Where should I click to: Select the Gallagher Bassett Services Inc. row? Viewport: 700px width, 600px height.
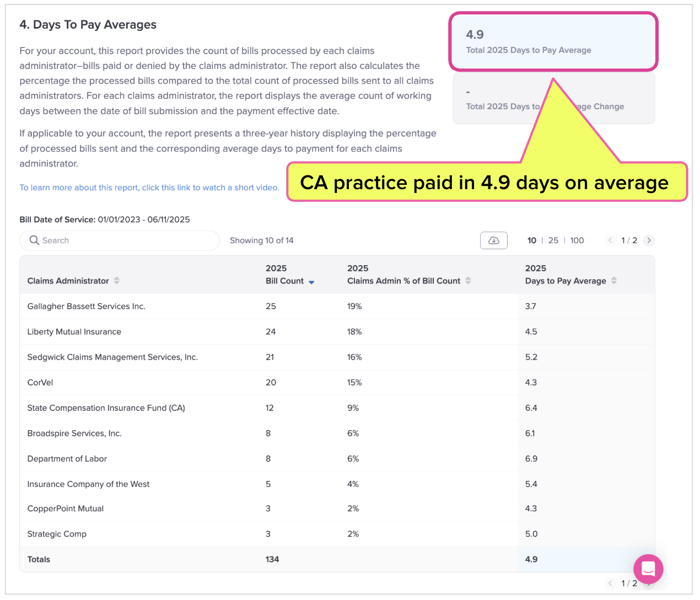click(x=87, y=306)
